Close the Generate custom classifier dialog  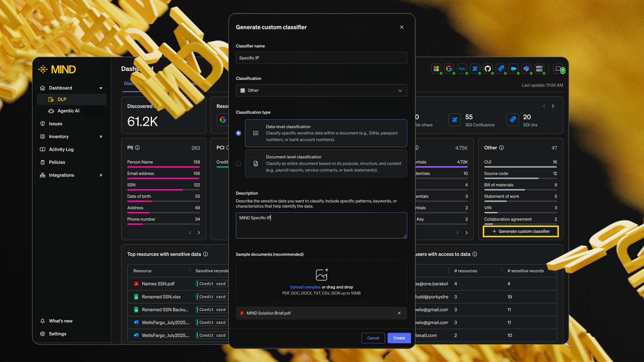402,27
